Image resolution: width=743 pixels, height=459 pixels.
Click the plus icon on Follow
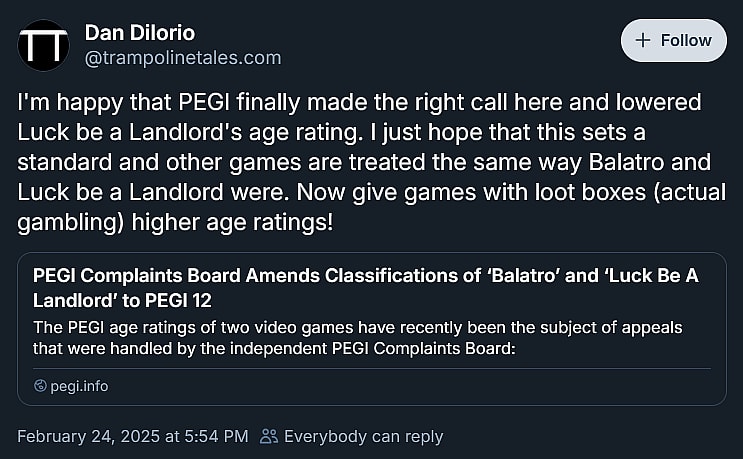(643, 40)
